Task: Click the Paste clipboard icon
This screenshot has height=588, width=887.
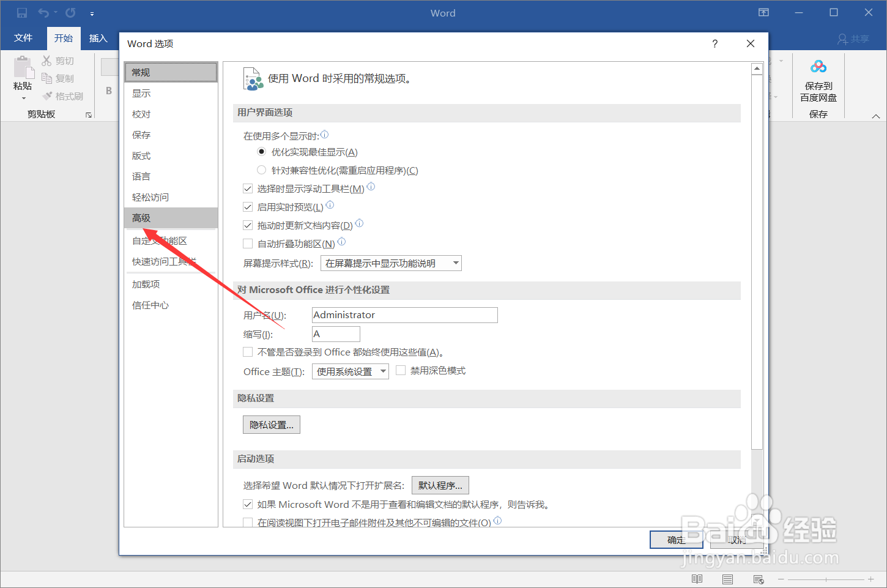Action: tap(23, 67)
